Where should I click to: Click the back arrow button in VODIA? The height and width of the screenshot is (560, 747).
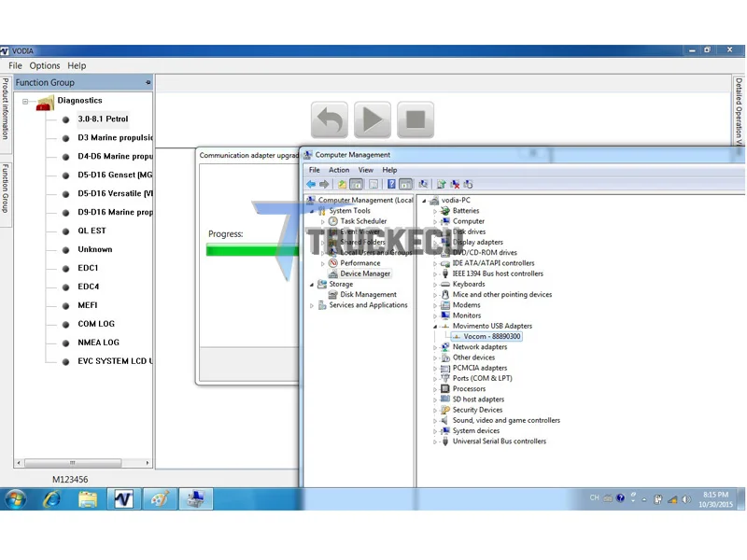click(330, 119)
